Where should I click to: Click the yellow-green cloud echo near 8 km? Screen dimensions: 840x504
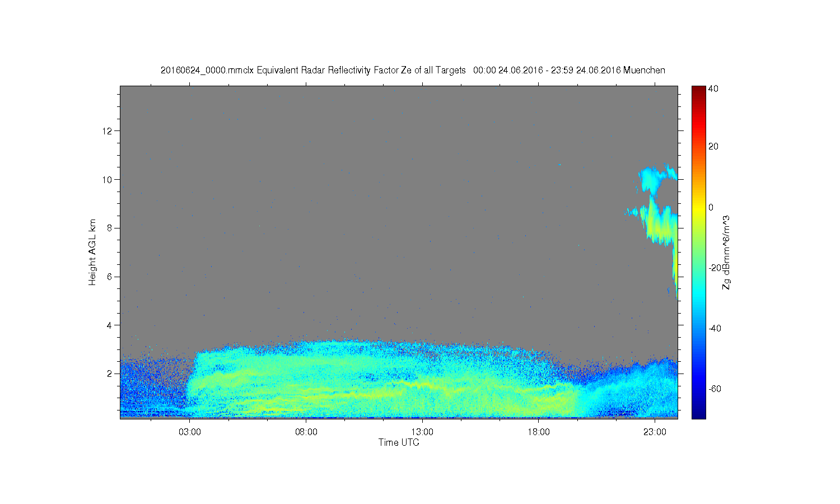[x=660, y=223]
